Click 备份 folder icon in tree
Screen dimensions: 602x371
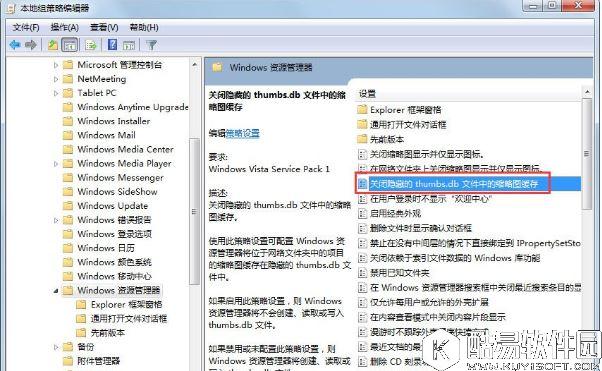tap(68, 347)
